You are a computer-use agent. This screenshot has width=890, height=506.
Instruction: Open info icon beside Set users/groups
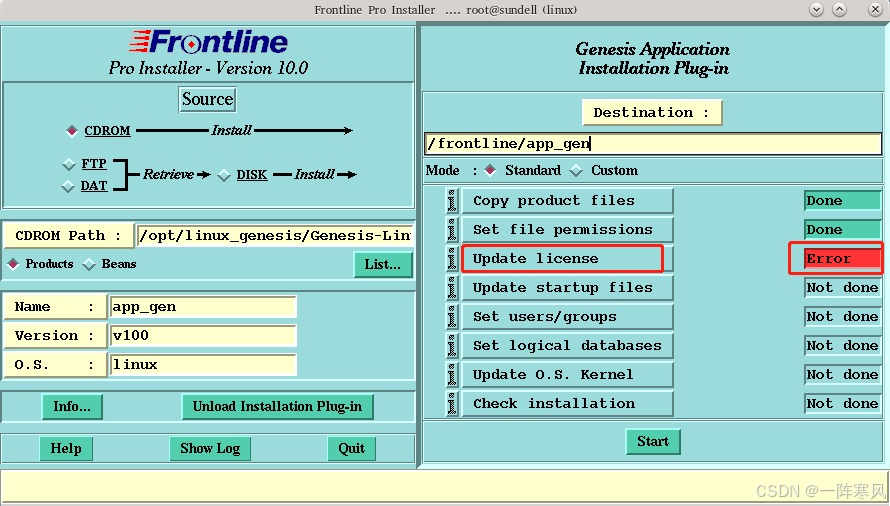pos(452,316)
